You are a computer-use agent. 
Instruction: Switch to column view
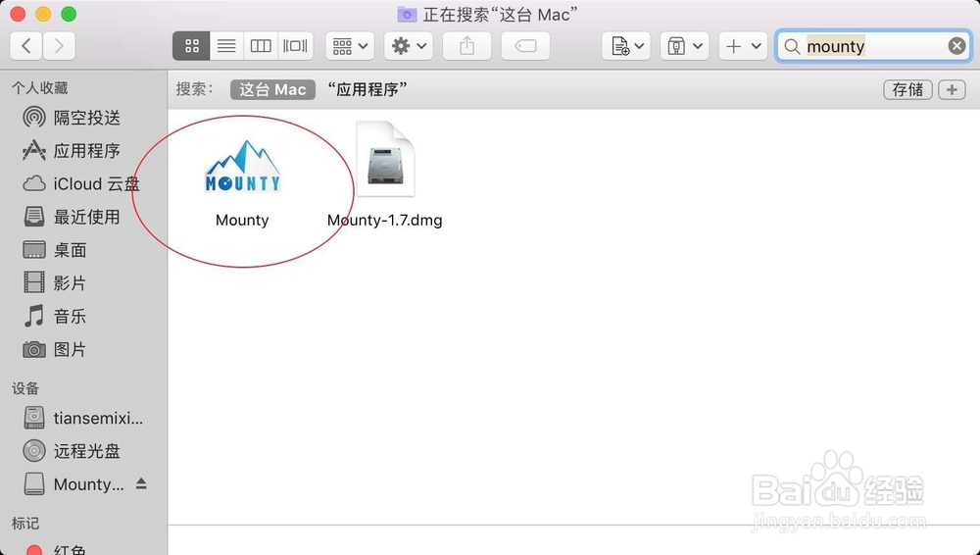click(x=261, y=46)
